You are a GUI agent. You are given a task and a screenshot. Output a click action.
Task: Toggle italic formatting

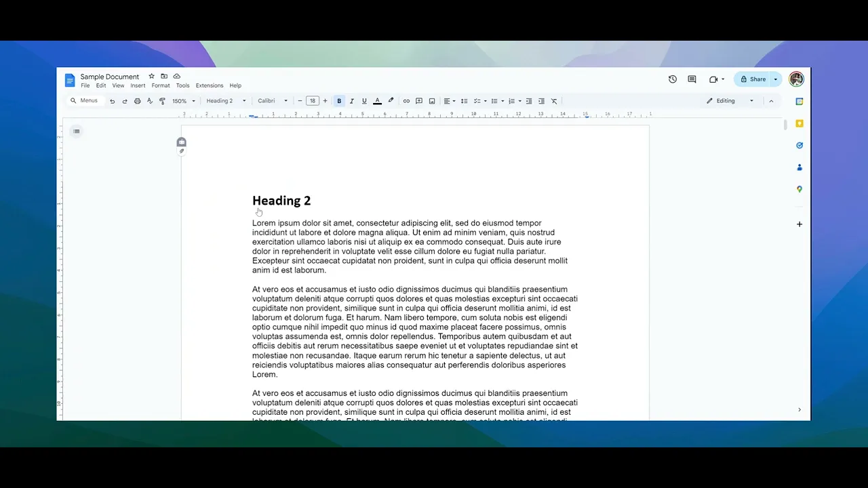click(351, 101)
